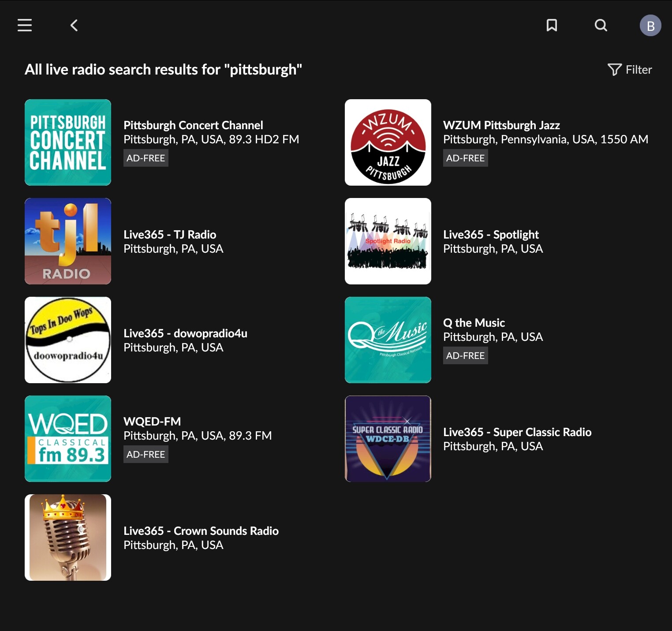Viewport: 672px width, 631px height.
Task: Click the crowned microphone station artwork
Action: [68, 538]
